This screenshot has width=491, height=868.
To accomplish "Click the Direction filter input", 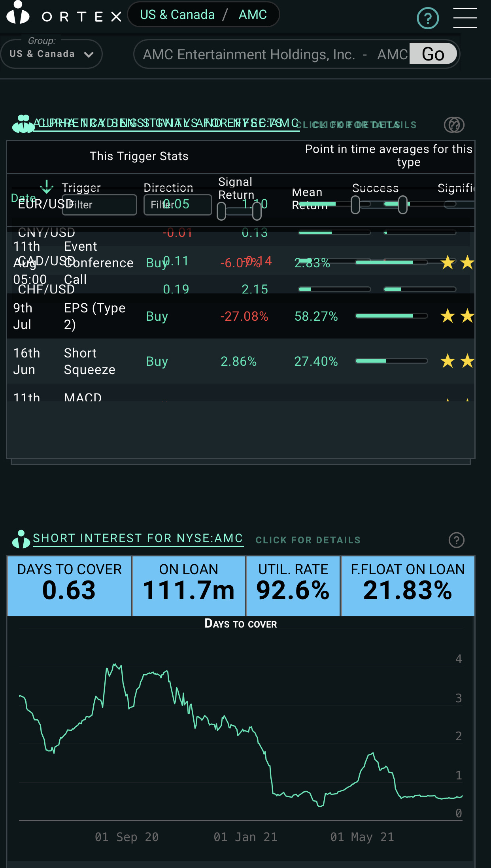I will click(178, 205).
